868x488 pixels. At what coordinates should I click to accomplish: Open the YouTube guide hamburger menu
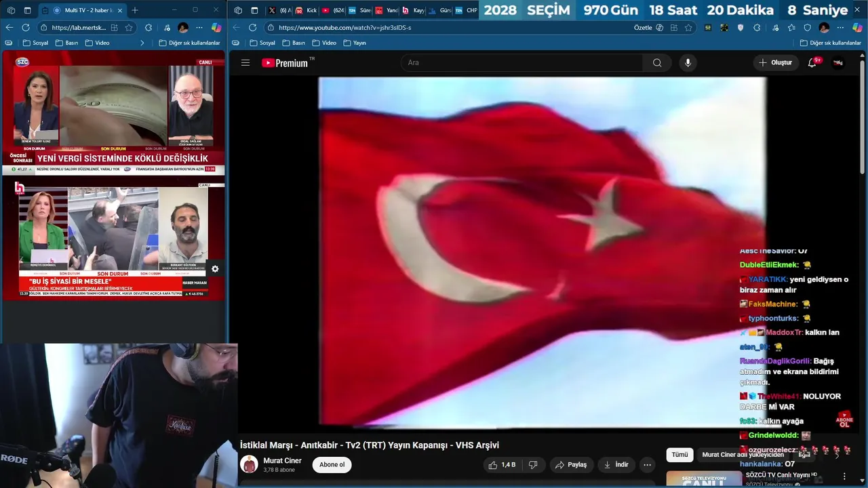pos(245,62)
